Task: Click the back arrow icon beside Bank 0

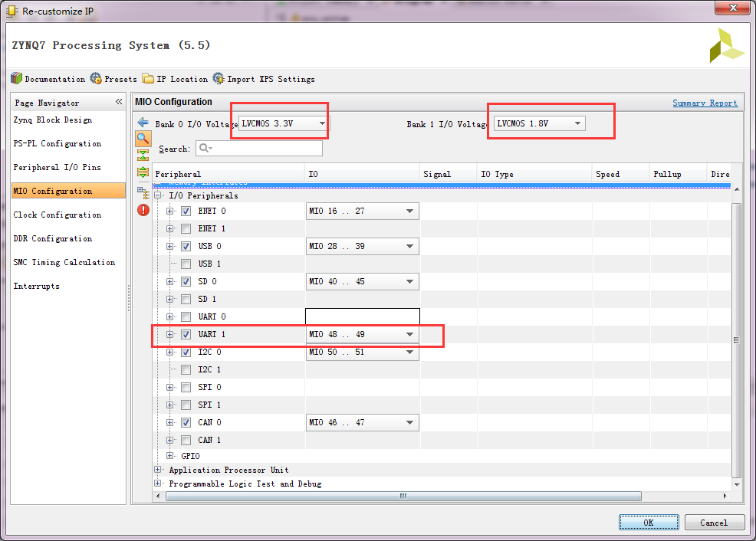Action: tap(143, 123)
